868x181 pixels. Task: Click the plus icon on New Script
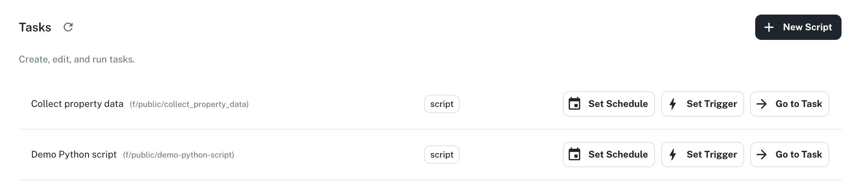click(769, 27)
